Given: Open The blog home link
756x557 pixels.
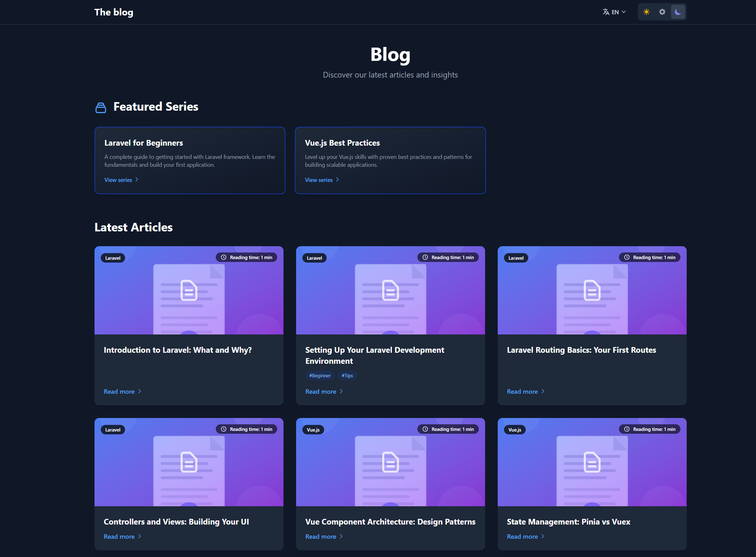Looking at the screenshot, I should (x=114, y=12).
